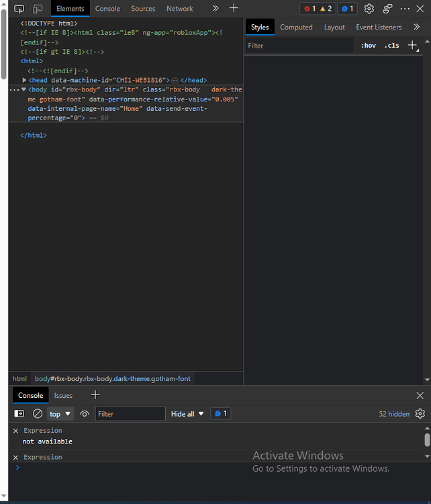
Task: Click the Styles Filter input field
Action: (x=299, y=46)
